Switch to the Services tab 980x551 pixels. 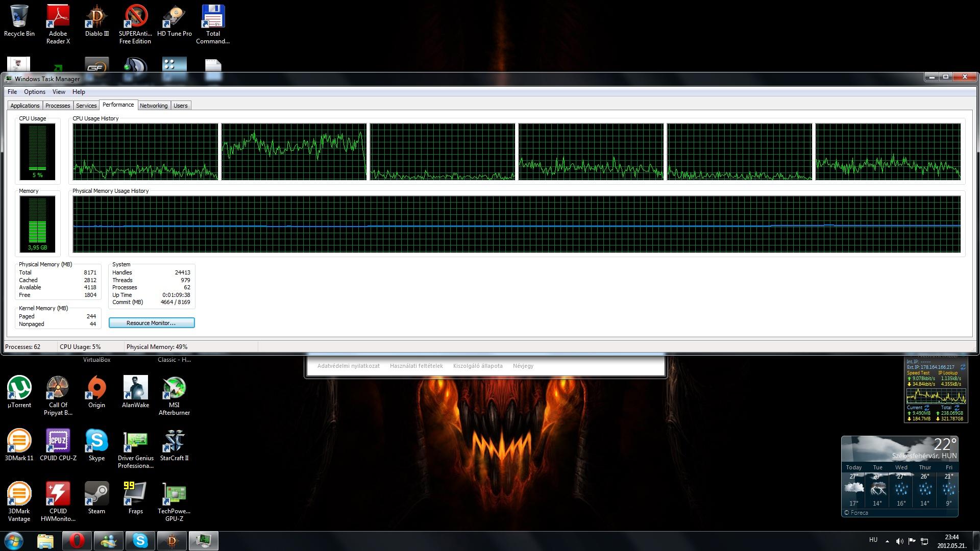coord(86,106)
